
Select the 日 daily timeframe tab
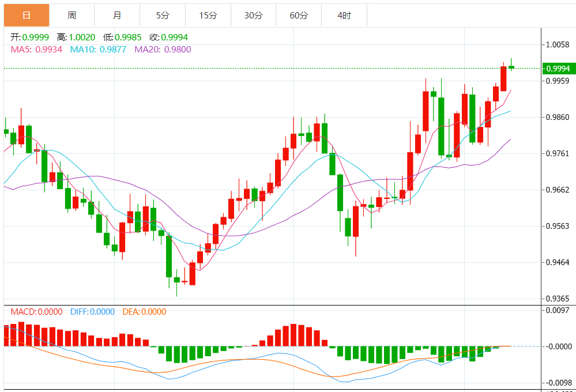(x=27, y=16)
